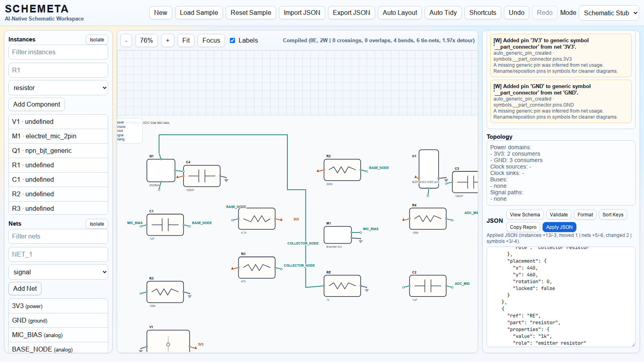Select the C4 capacitor symbol on canvas
The image size is (644, 362).
(202, 176)
